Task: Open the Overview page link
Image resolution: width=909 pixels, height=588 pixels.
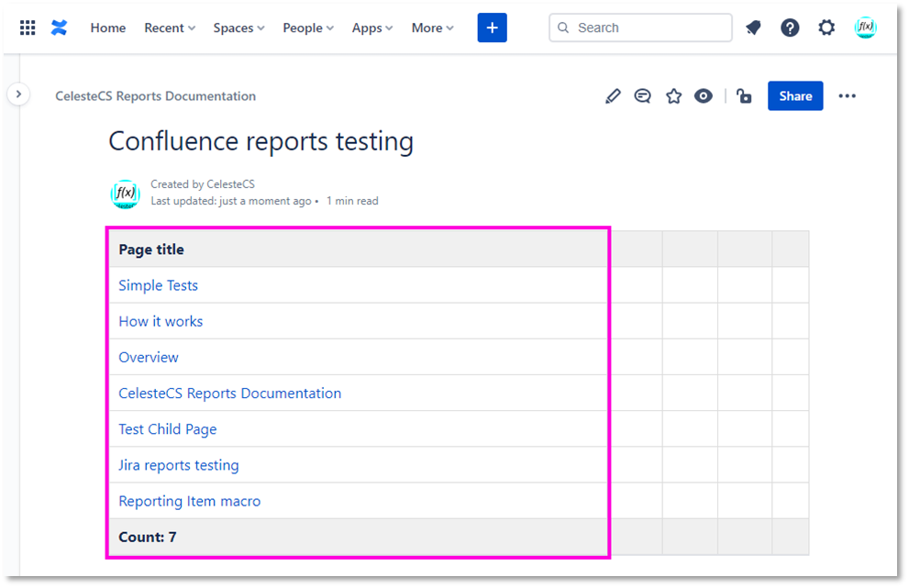Action: [x=149, y=357]
